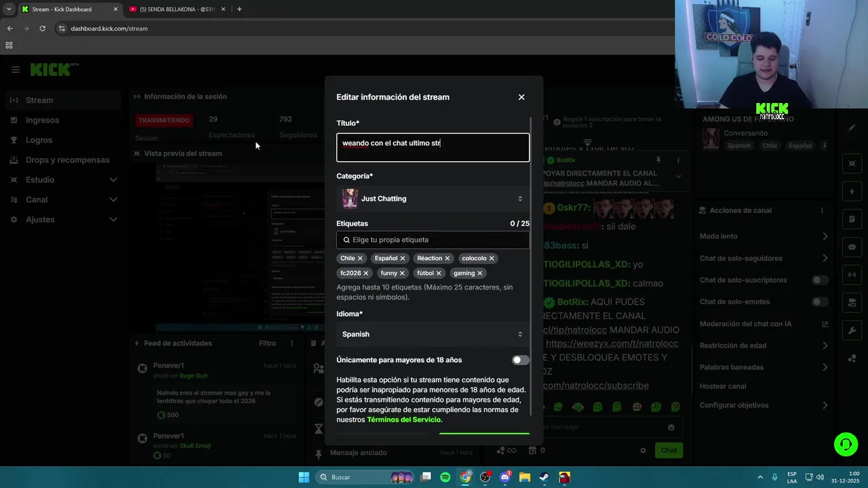Remove the colocolo tag
Viewport: 868px width, 488px height.
click(492, 258)
